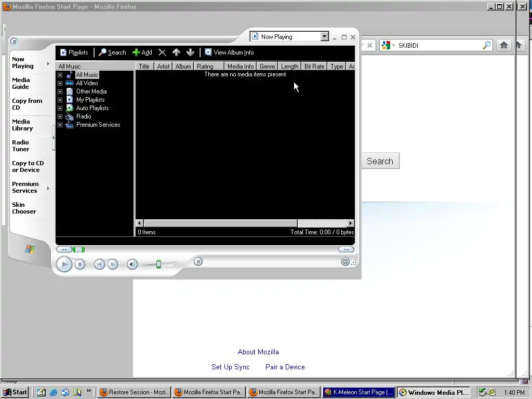Click the volume slider handle
The height and width of the screenshot is (399, 532).
click(x=158, y=264)
